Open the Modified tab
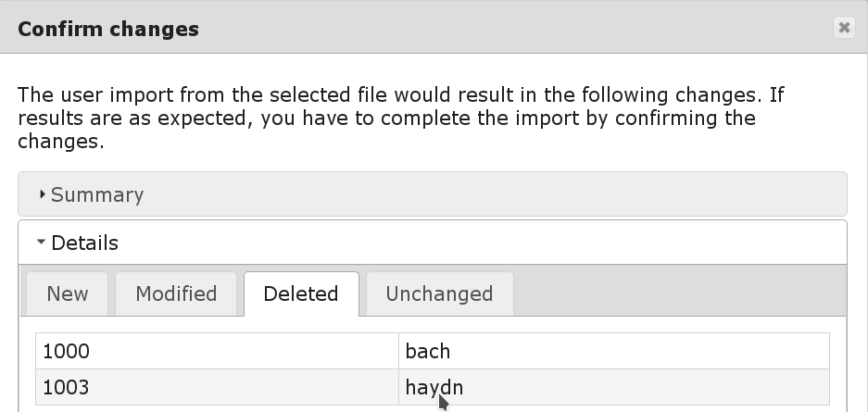Screen dimensions: 868x412 (176, 294)
